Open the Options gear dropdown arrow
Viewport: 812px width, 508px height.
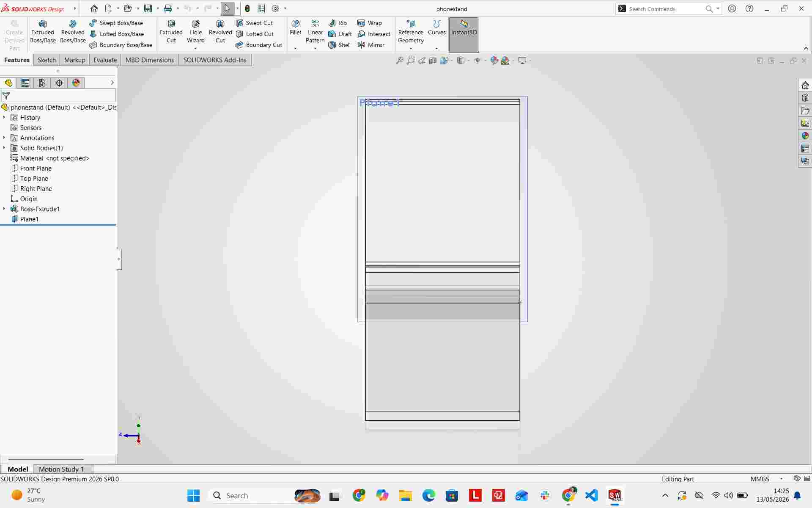pos(285,8)
